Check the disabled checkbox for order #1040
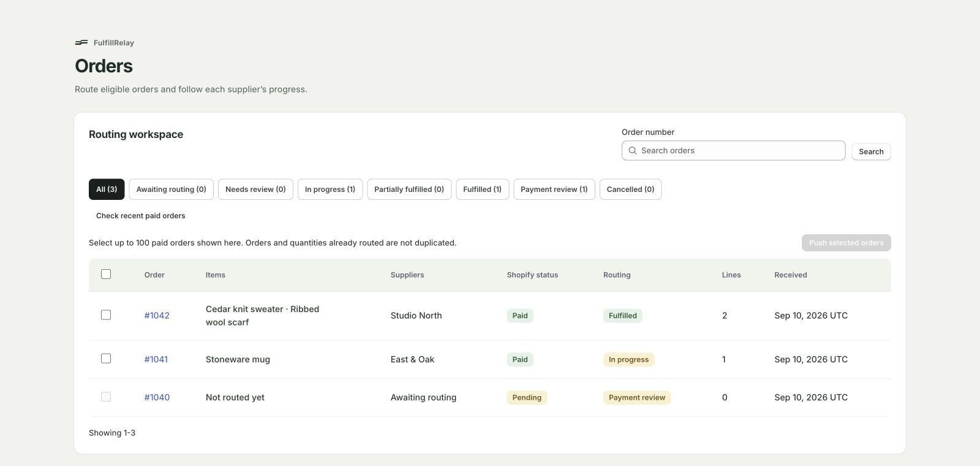980x466 pixels. tap(106, 397)
